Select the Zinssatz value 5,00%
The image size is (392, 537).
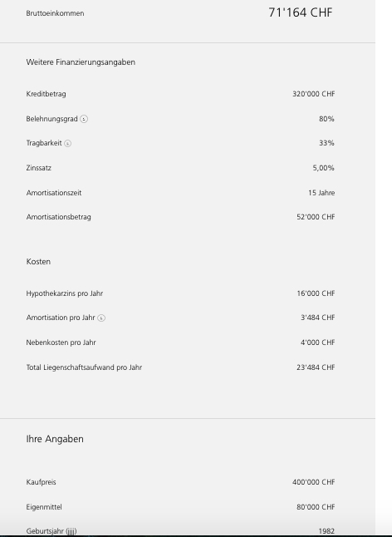click(323, 168)
